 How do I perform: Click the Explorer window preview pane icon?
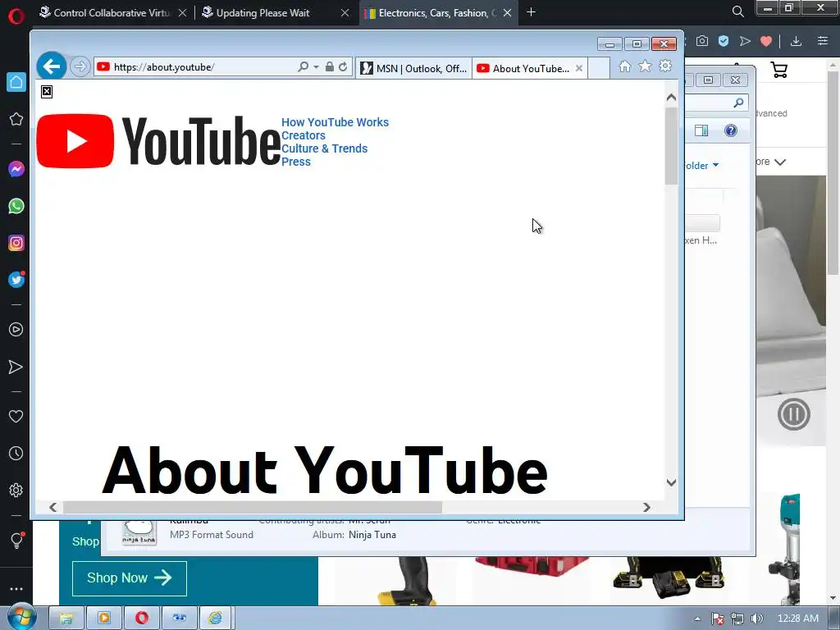click(701, 130)
